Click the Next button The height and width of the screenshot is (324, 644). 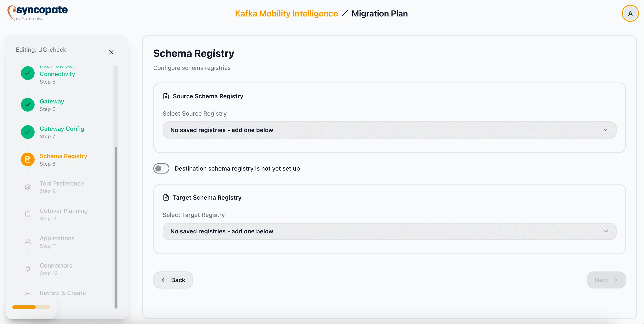coord(606,280)
